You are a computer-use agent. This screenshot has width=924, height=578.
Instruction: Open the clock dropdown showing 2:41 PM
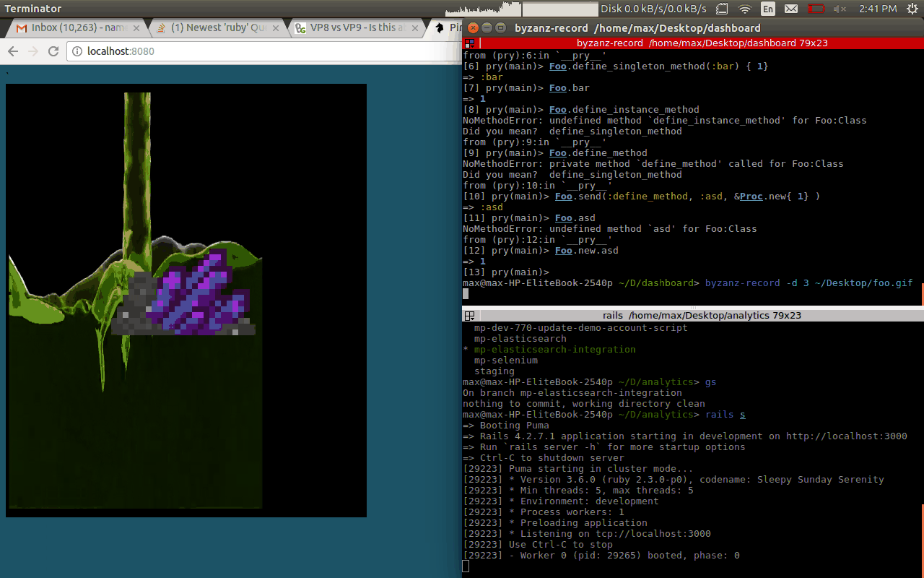click(x=876, y=9)
